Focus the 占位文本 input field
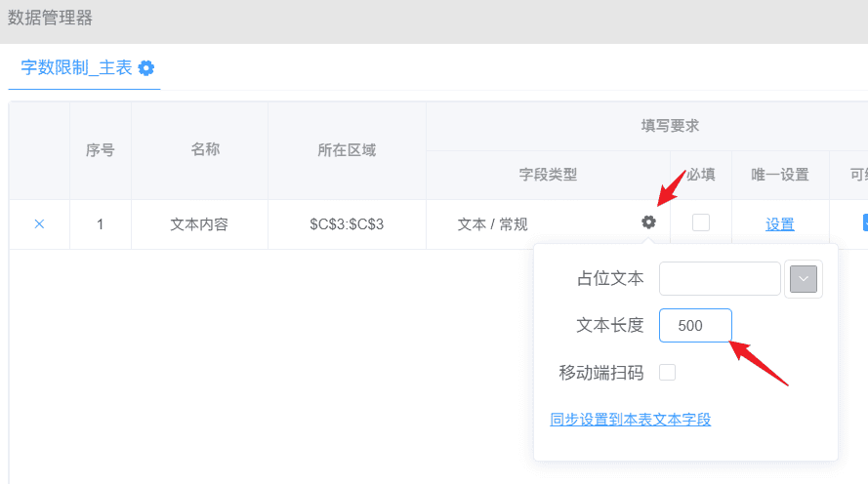 720,279
